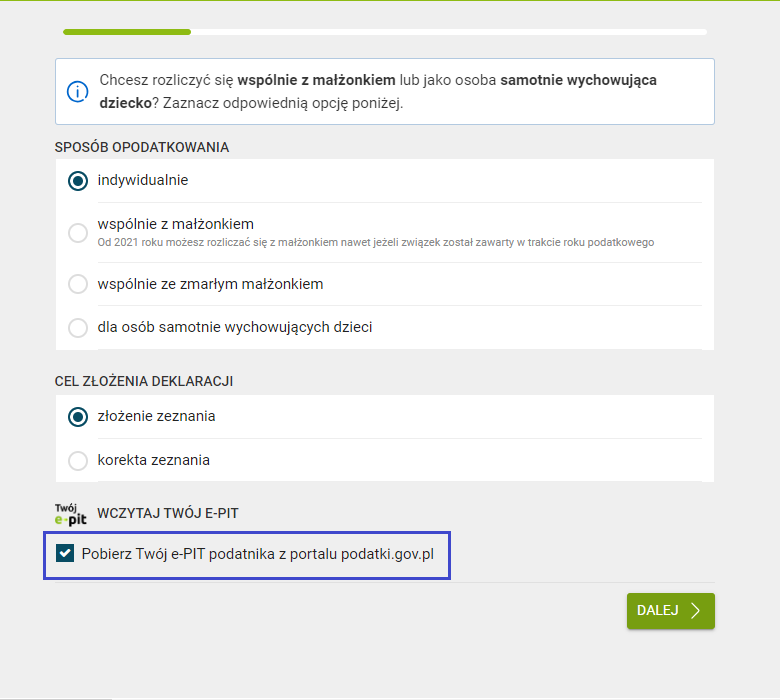Click the arrow chevron on the DALEJ button

click(696, 611)
